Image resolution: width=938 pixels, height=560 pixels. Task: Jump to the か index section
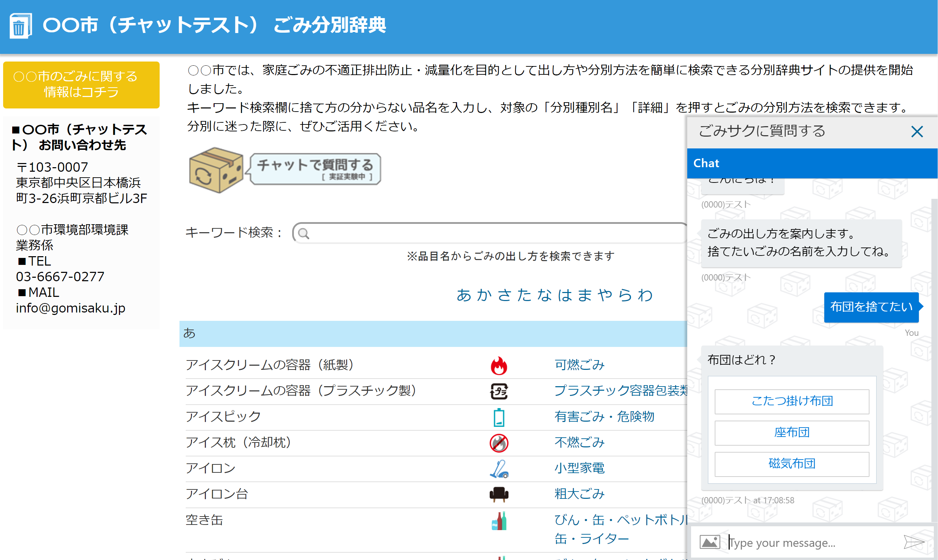click(484, 295)
